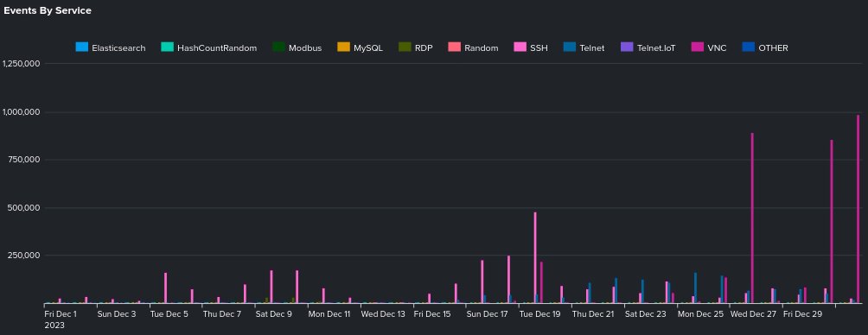The image size is (868, 335).
Task: Toggle the Random series legend label
Action: click(481, 48)
